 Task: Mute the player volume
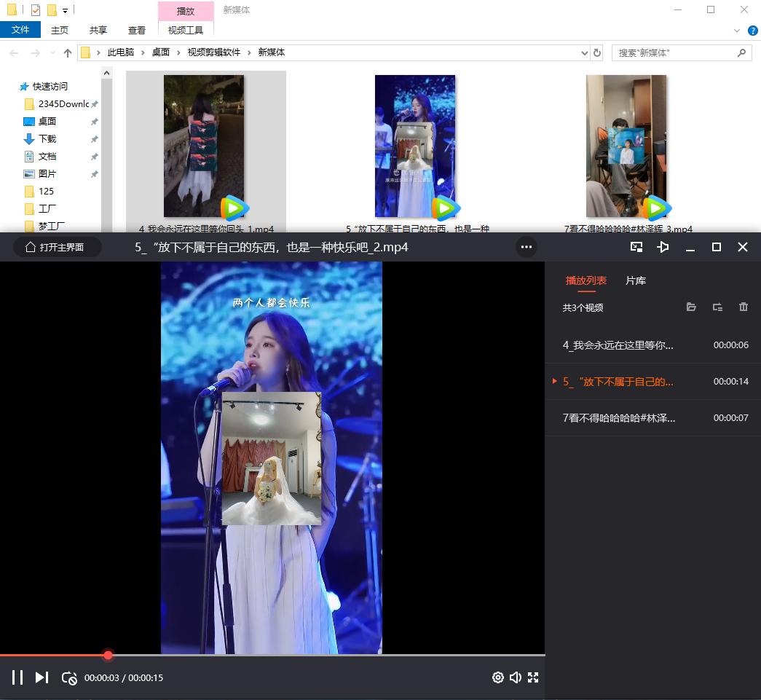(516, 677)
